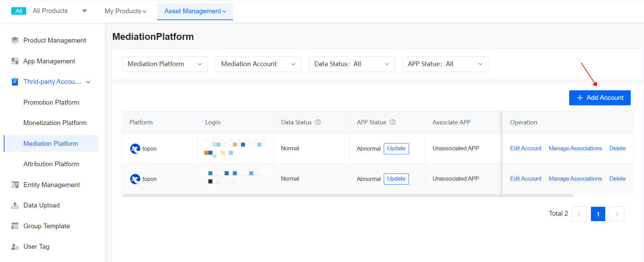Click the Entity Management sidebar icon
Image resolution: width=644 pixels, height=262 pixels.
15,185
